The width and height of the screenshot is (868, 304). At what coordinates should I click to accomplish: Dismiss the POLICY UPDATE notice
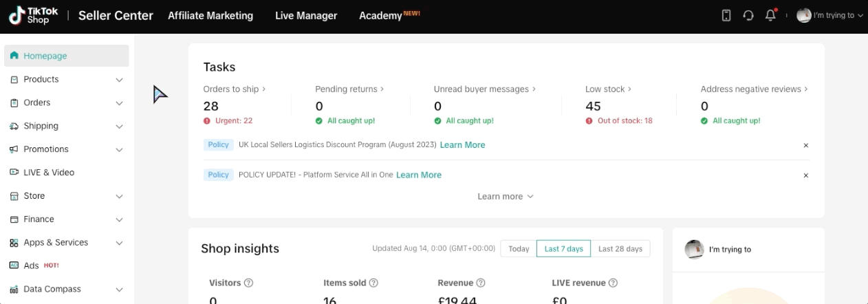(805, 175)
